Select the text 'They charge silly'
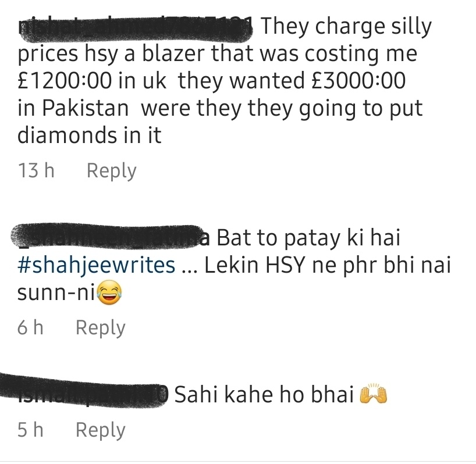The image size is (476, 464). [x=346, y=27]
